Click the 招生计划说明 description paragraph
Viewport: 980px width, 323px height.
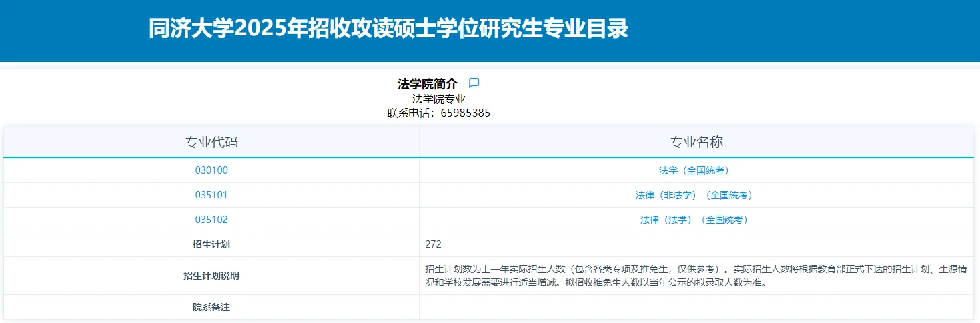pyautogui.click(x=696, y=276)
